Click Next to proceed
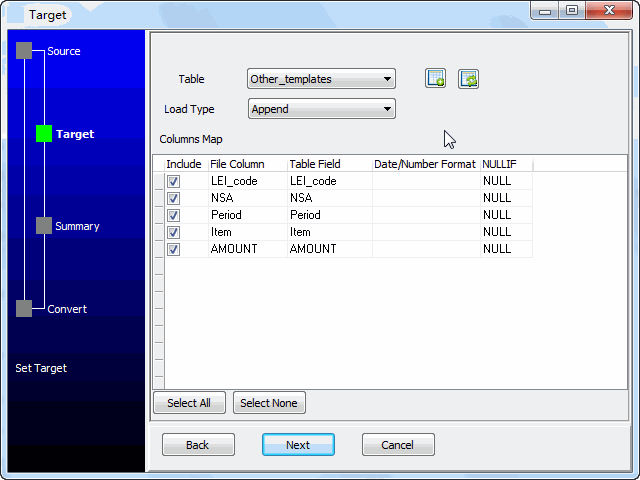 298,445
